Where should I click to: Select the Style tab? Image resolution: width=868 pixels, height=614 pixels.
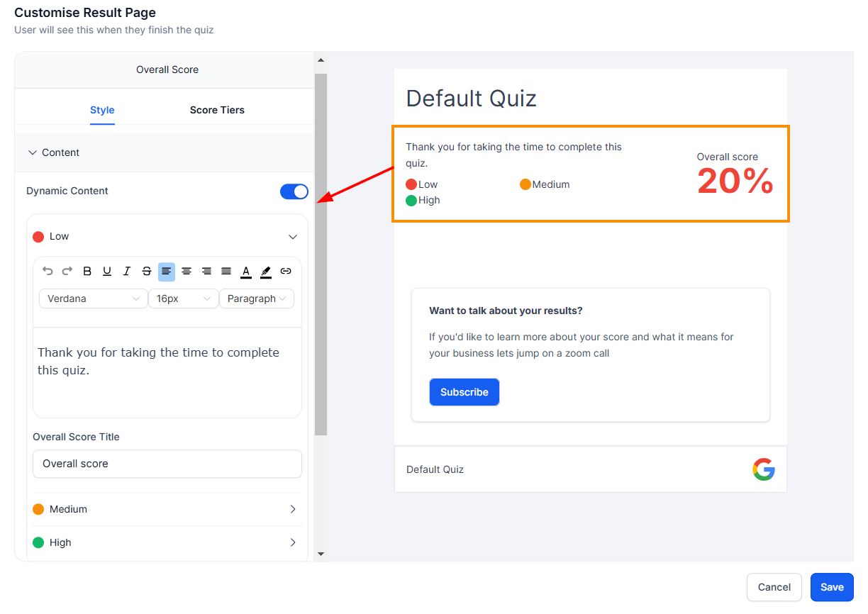102,110
